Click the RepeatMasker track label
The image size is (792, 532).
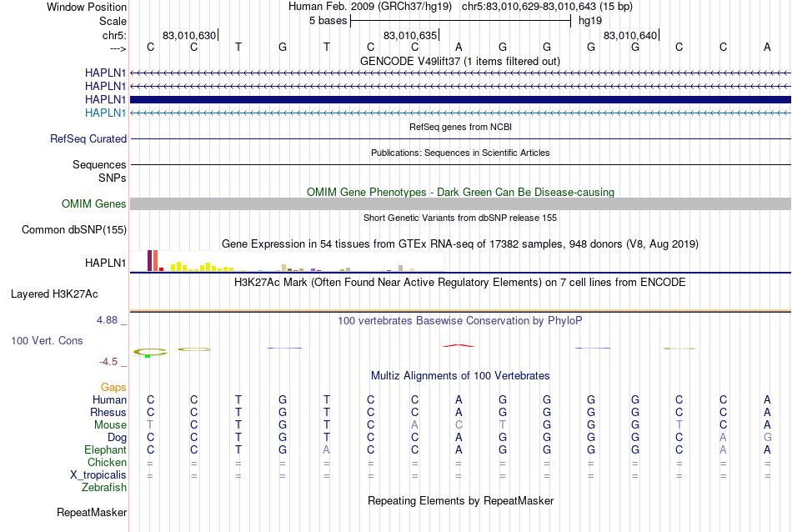pos(92,512)
